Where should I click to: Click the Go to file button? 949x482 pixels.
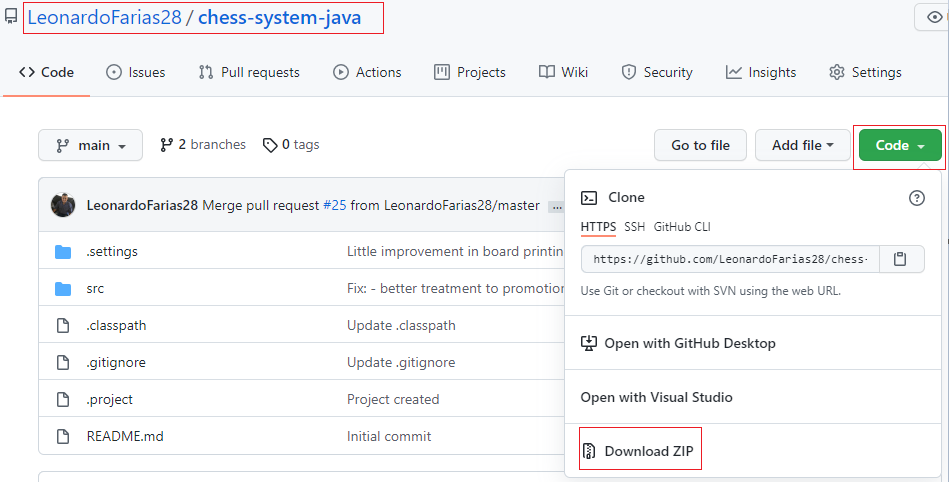[x=700, y=145]
